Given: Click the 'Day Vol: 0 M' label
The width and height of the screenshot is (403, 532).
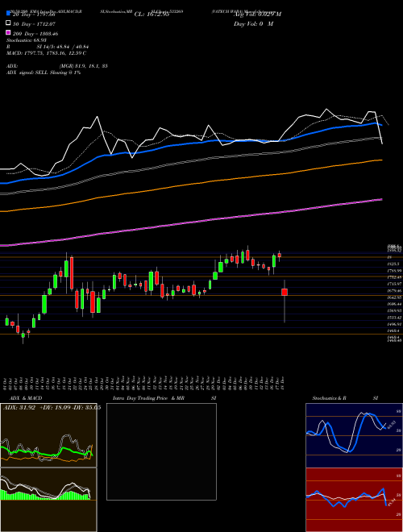Looking at the screenshot, I should pos(253,23).
